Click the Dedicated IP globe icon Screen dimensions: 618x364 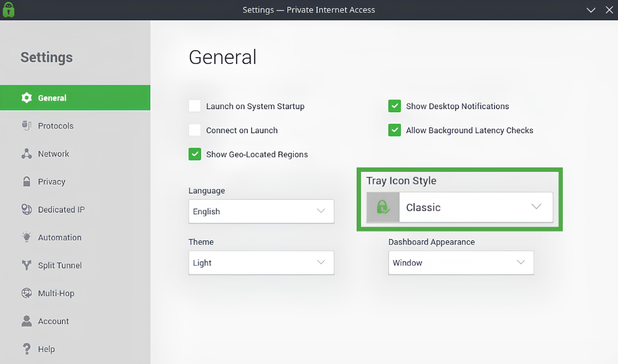pos(27,209)
